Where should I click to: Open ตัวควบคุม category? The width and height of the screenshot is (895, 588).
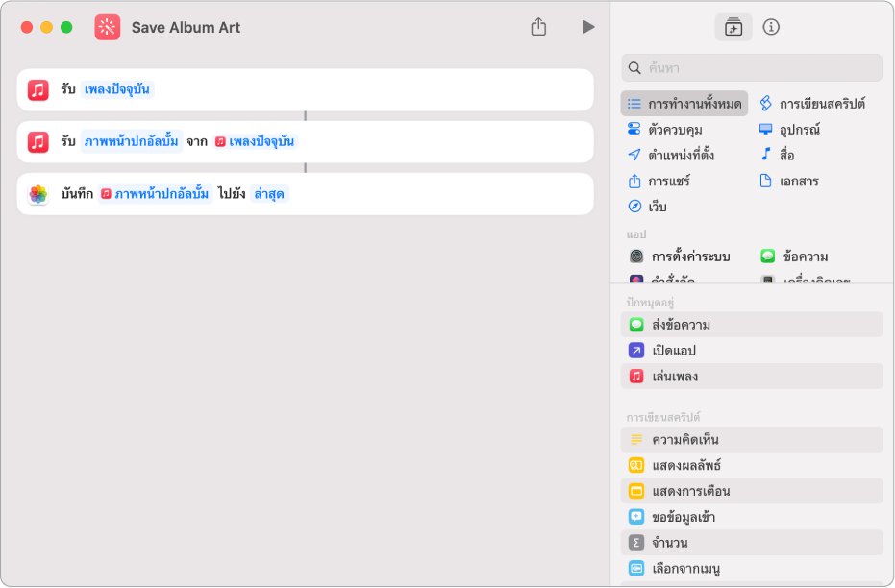pyautogui.click(x=675, y=129)
